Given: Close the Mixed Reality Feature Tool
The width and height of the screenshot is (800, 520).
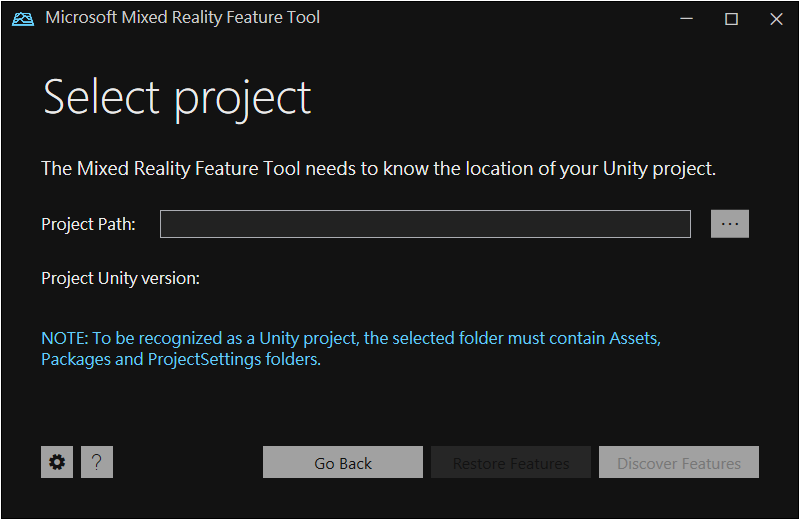Looking at the screenshot, I should pyautogui.click(x=776, y=18).
